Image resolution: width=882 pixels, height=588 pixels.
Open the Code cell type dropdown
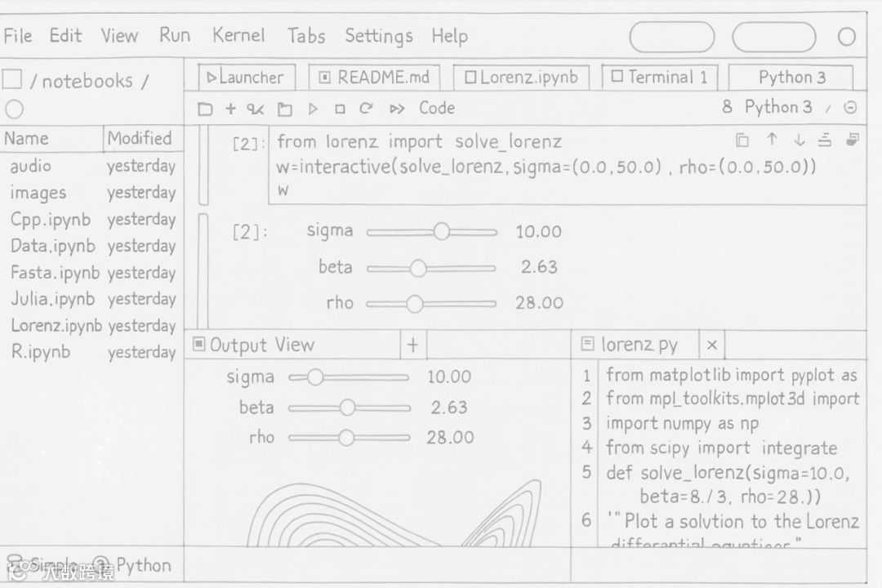436,108
